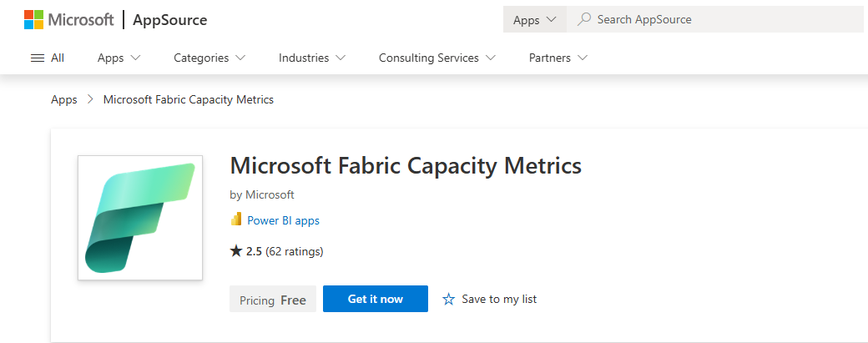Open the Apps search scope dropdown
This screenshot has height=343, width=868.
pos(534,20)
